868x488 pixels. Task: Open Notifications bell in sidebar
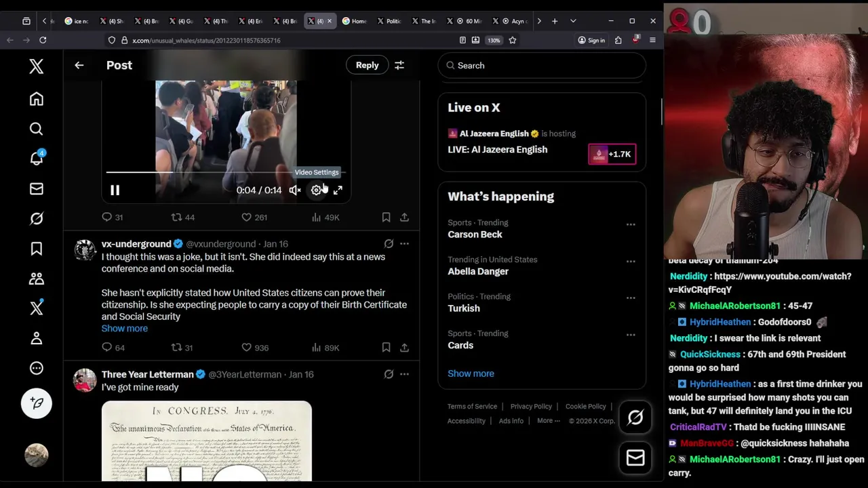click(37, 159)
